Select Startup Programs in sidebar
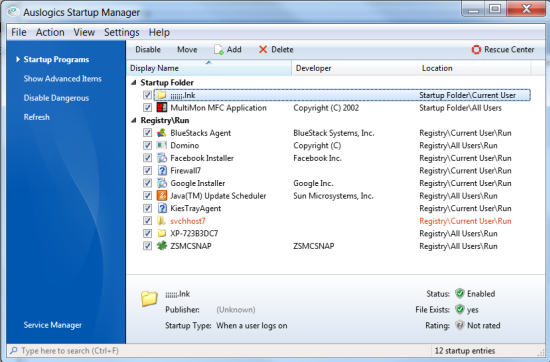 tap(56, 60)
